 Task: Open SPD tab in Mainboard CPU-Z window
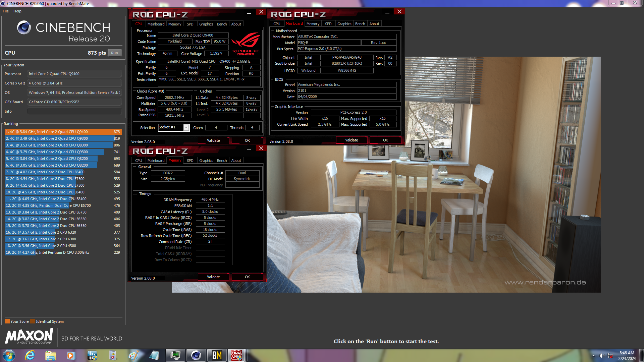[x=328, y=24]
